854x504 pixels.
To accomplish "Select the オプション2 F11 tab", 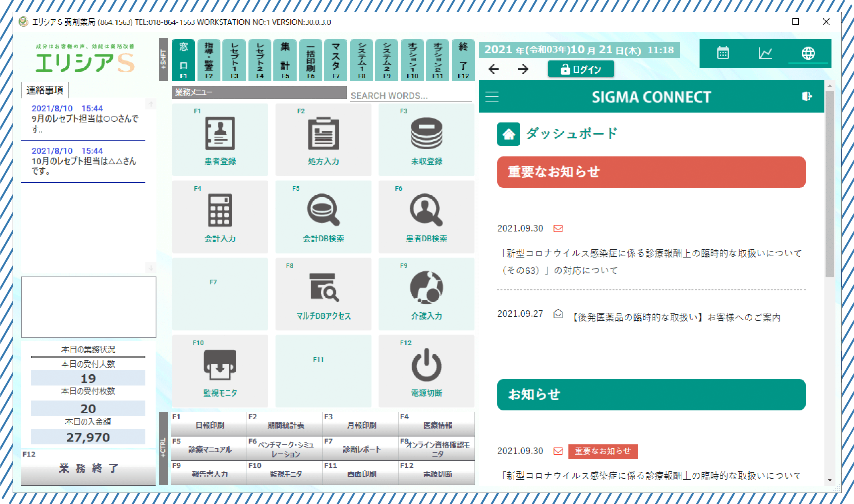I will 437,60.
